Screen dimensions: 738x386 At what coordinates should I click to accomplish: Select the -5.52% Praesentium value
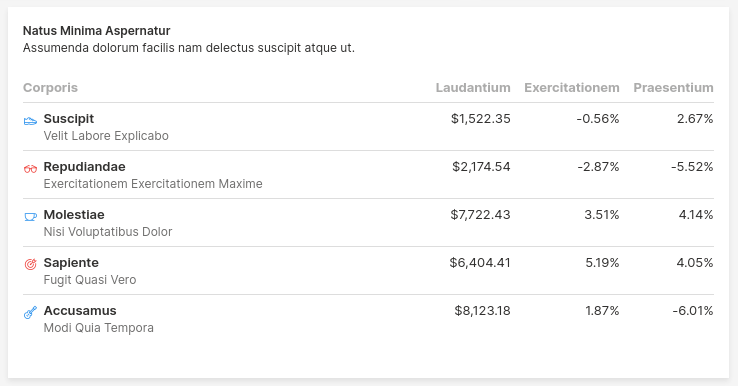tap(692, 167)
